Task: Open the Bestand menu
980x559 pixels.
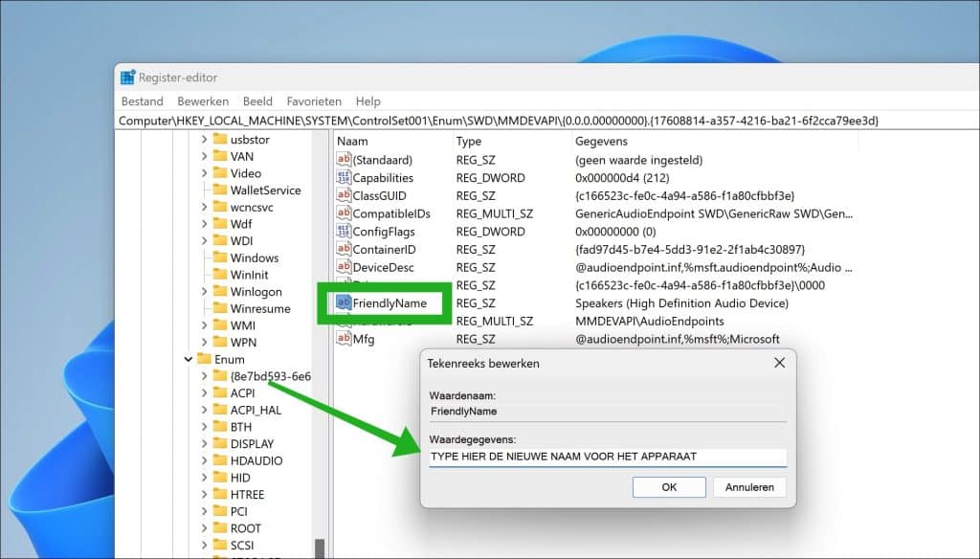Action: point(142,101)
